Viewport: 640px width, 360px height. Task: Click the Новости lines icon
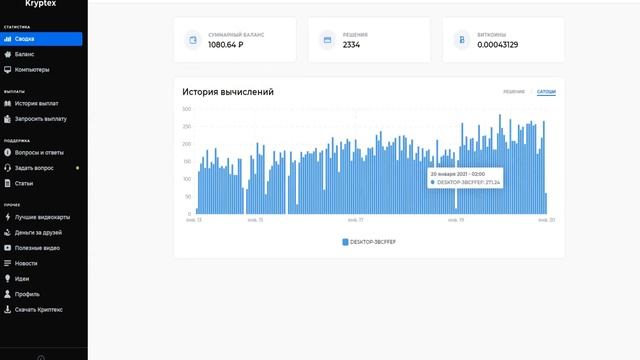(7, 263)
